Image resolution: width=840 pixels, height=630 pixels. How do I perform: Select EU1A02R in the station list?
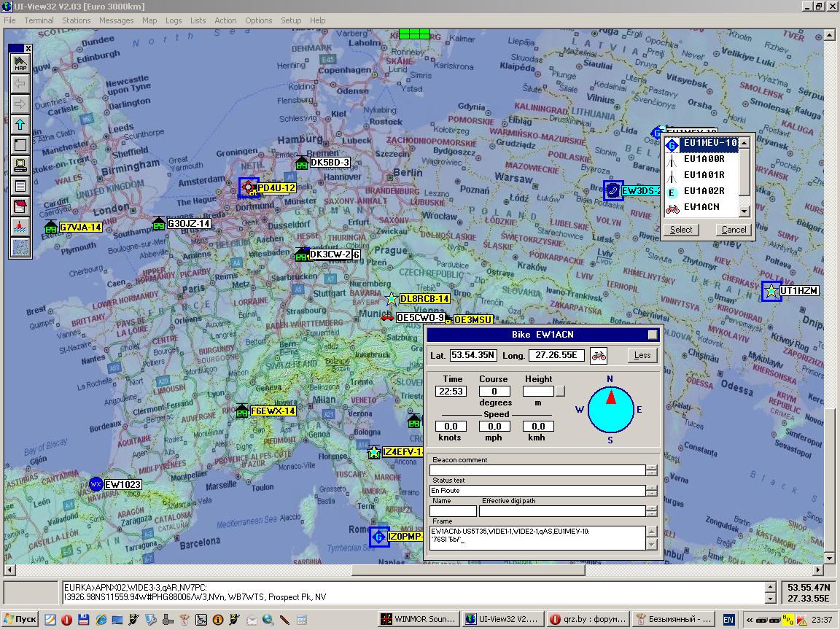point(704,191)
